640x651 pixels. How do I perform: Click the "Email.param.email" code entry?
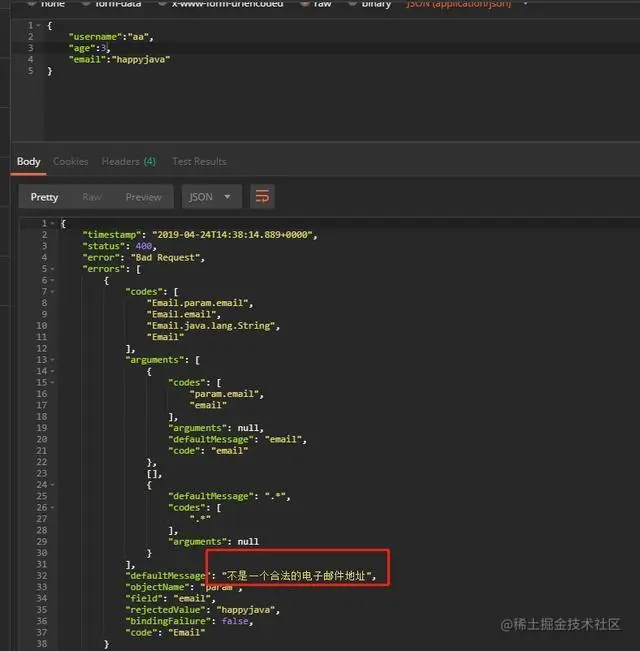pyautogui.click(x=200, y=303)
